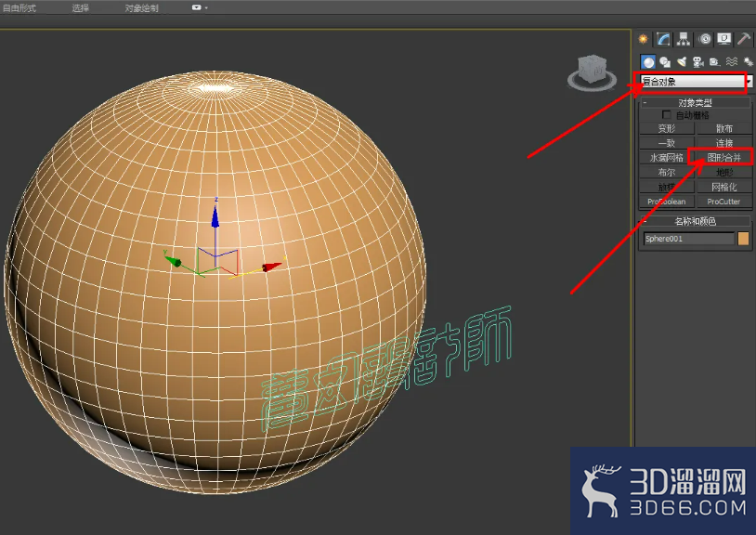Select the Shapes category icon
756x535 pixels.
click(x=665, y=61)
